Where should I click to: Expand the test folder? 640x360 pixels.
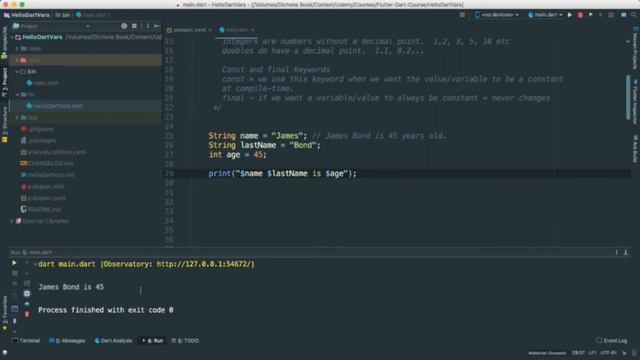click(x=18, y=117)
